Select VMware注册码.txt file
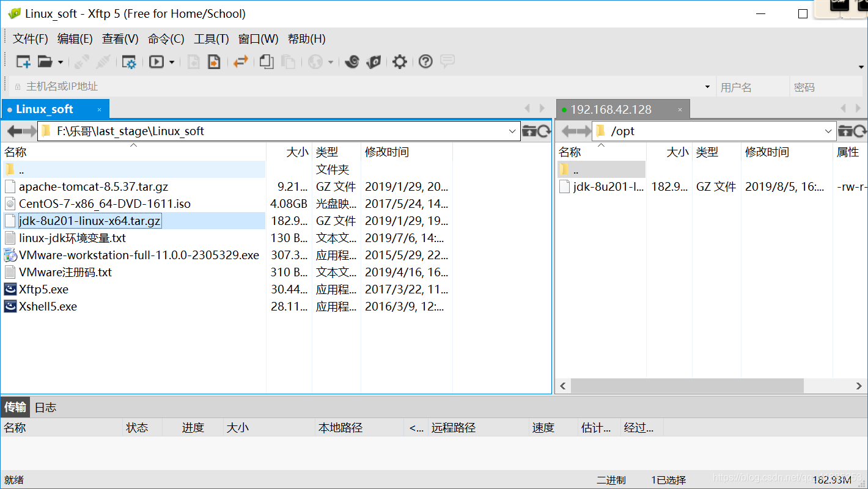 coord(65,272)
